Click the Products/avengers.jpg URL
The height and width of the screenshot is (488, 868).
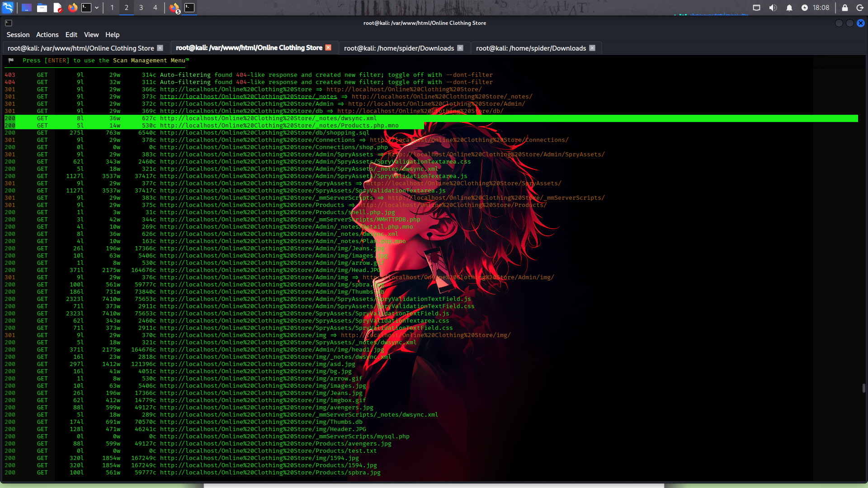click(x=275, y=444)
